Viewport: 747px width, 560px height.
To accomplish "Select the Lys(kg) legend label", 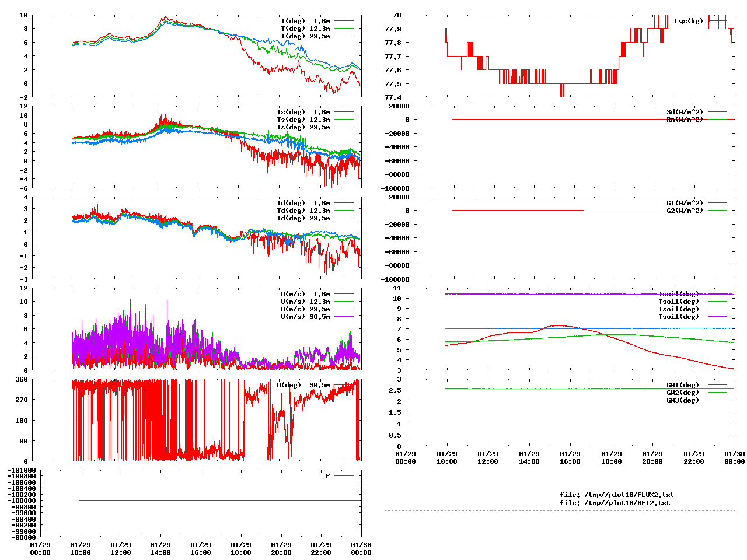I will point(689,21).
